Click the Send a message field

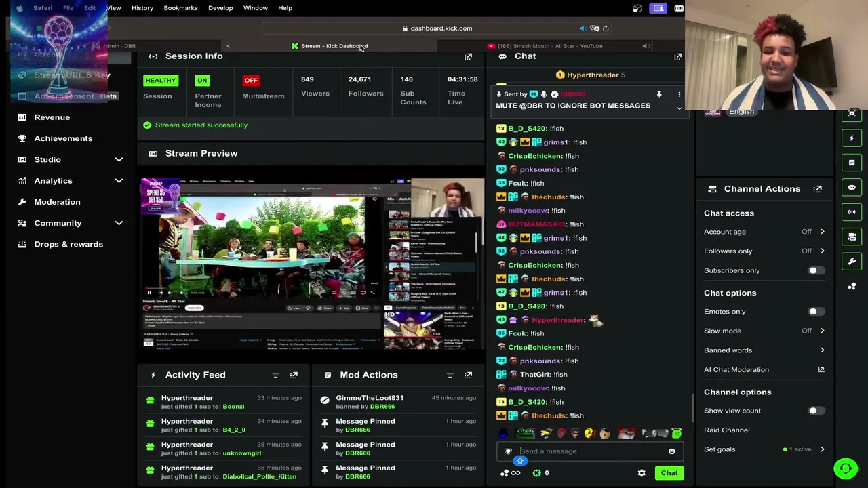[x=590, y=451]
